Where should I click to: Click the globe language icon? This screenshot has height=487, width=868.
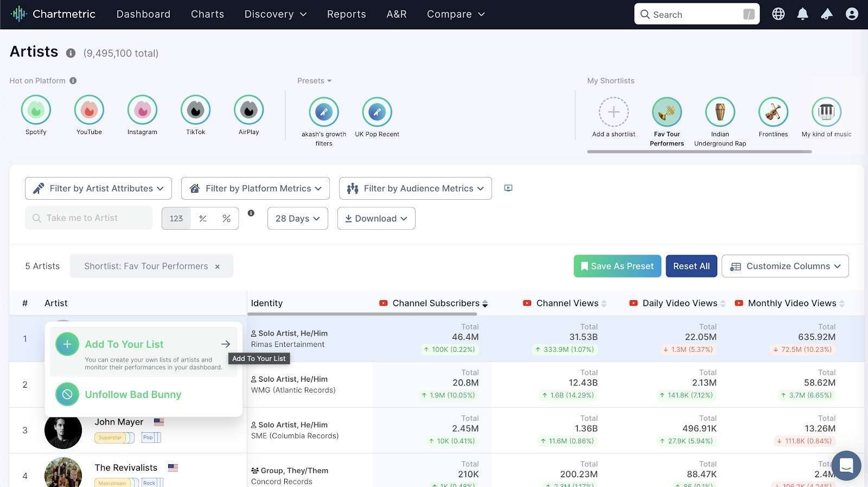778,14
